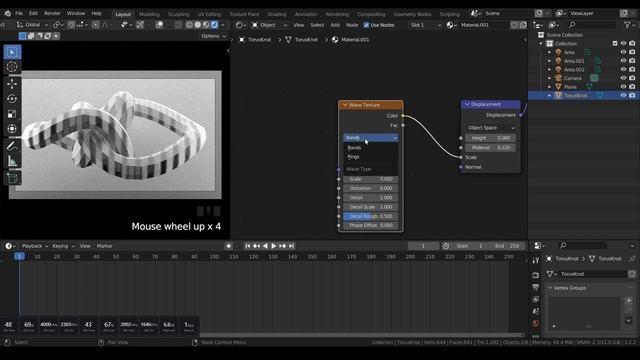Viewport: 640px width, 360px height.
Task: Adjust the Detail Roughness 0.500 slider
Action: (371, 216)
